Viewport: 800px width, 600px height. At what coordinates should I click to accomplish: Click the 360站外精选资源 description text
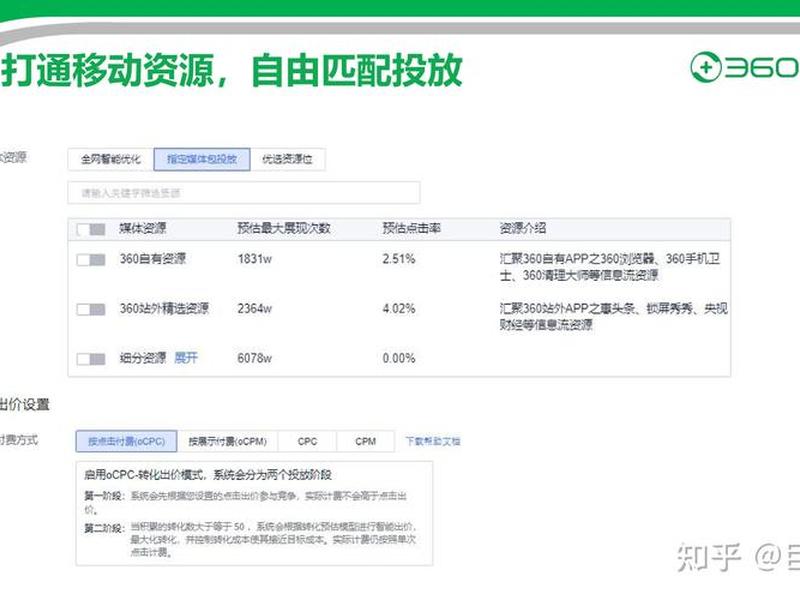coord(614,316)
